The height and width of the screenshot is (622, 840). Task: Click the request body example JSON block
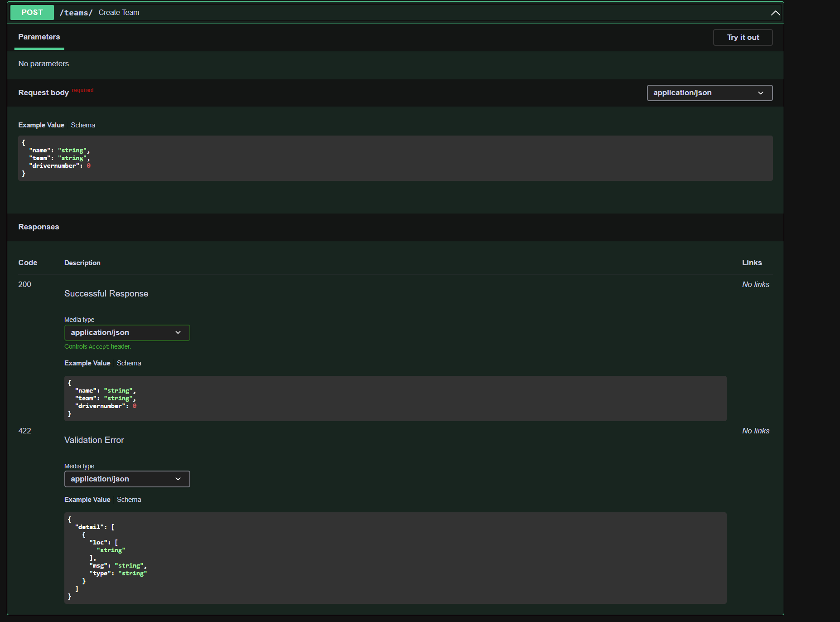(x=396, y=158)
